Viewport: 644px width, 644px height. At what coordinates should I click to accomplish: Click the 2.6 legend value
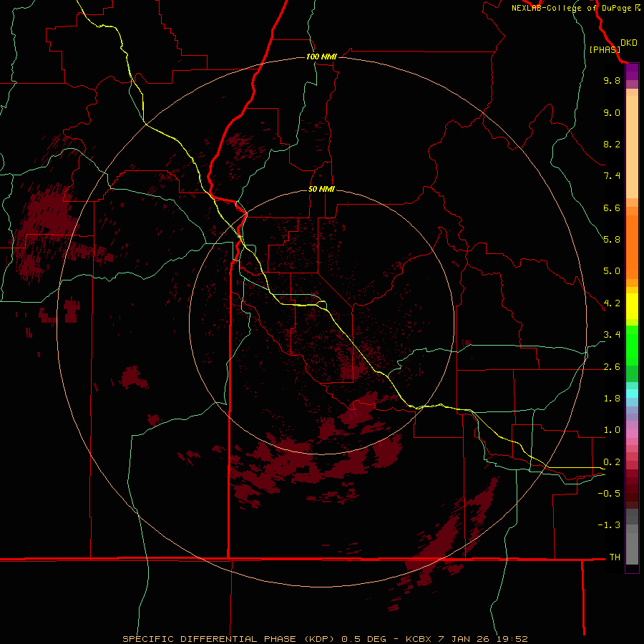click(612, 367)
